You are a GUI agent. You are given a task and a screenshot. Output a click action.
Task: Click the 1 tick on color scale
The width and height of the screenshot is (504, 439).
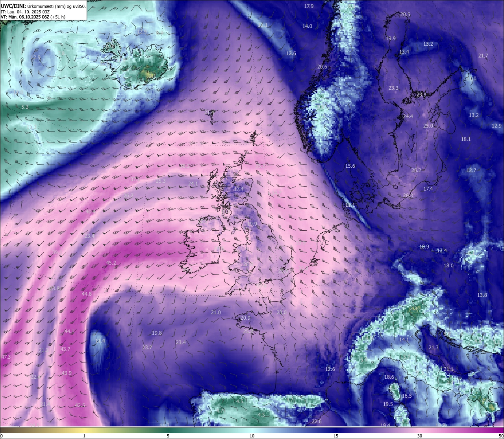coord(84,436)
